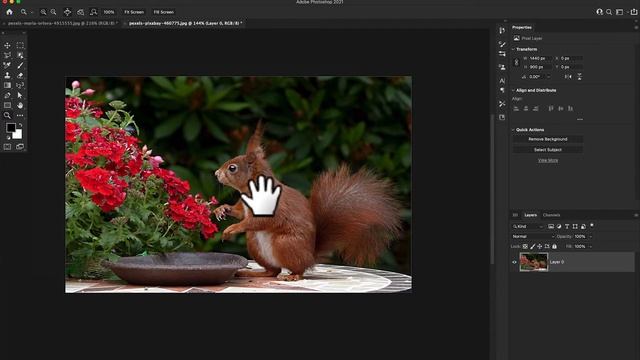Select the Move tool
640x360 pixels.
[7, 45]
